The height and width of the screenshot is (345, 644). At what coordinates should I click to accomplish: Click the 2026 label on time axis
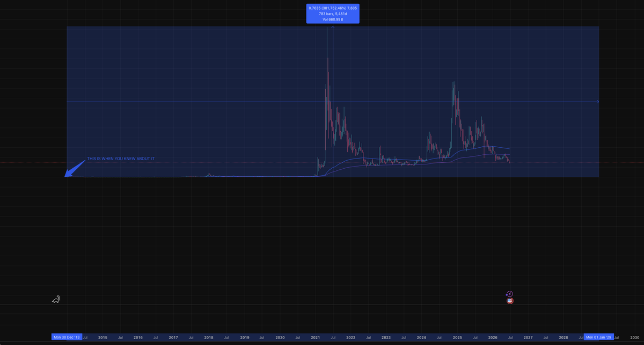pyautogui.click(x=493, y=337)
